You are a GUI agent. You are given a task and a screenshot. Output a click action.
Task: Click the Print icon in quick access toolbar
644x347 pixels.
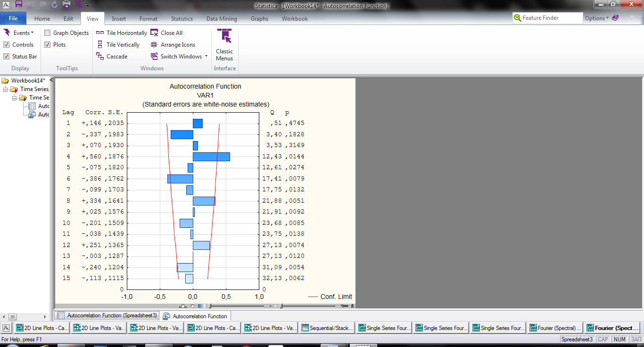(x=66, y=5)
